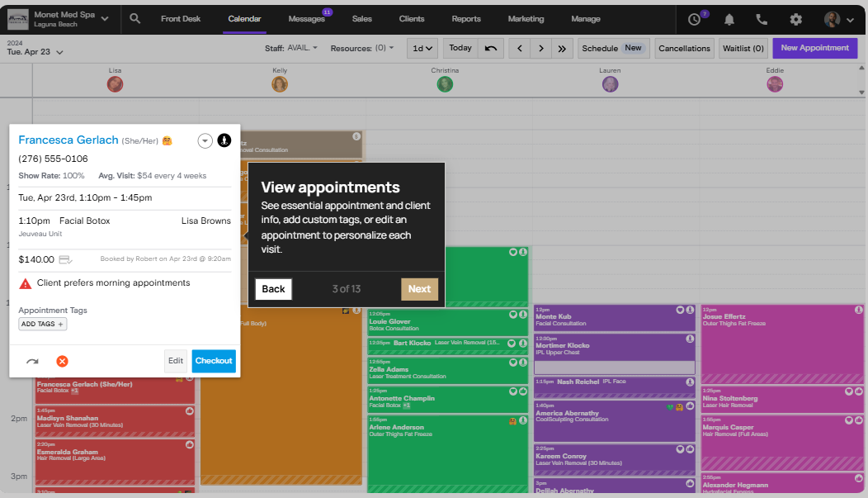Open the Resources (0) dropdown
This screenshot has height=498, width=868.
[x=362, y=48]
